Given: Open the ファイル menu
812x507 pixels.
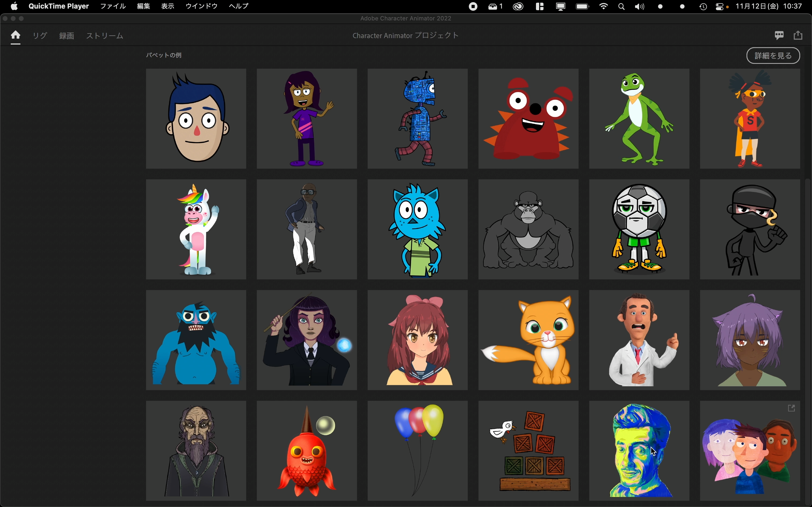Looking at the screenshot, I should (113, 6).
